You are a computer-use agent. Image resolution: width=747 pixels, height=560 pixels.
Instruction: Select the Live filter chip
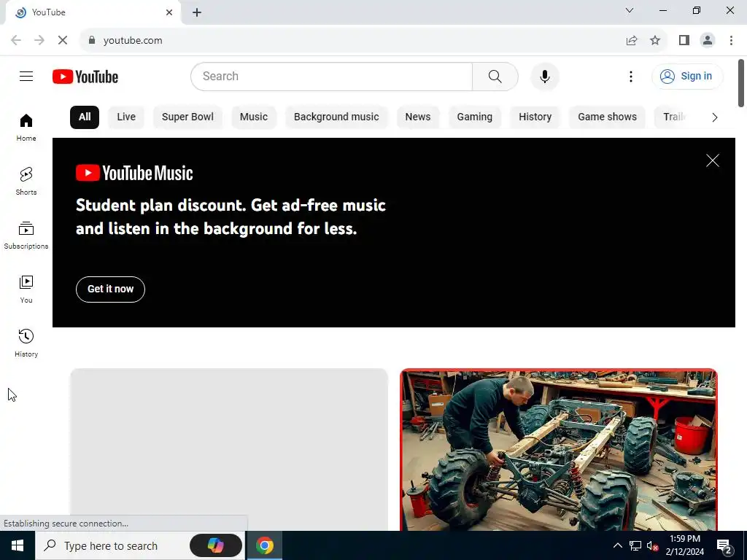[x=126, y=117]
